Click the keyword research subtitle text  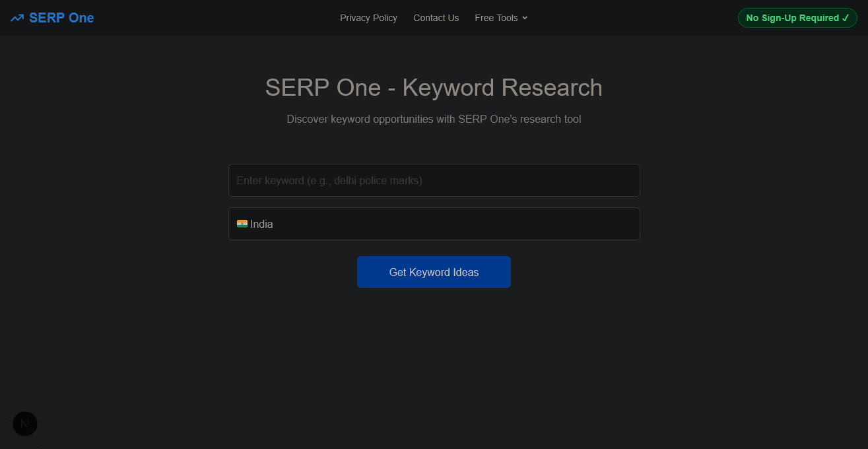[434, 119]
